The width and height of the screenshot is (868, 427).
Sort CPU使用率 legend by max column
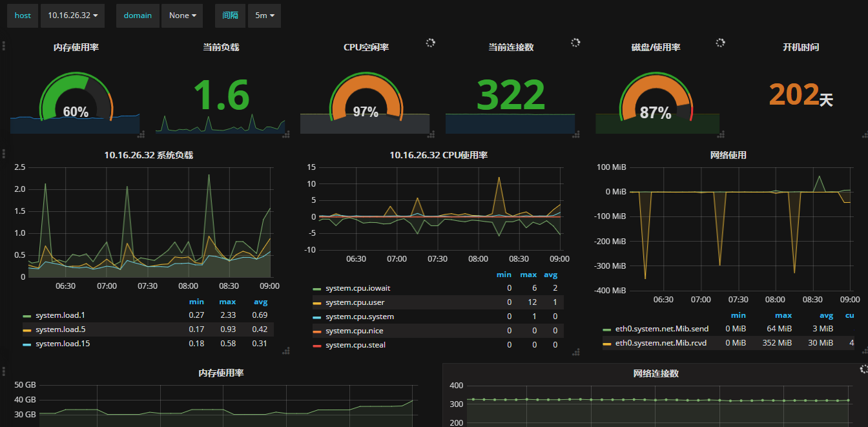pos(528,275)
